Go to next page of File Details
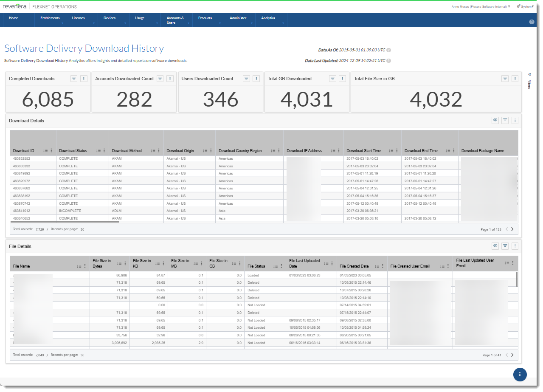The image size is (543, 392). coord(512,355)
